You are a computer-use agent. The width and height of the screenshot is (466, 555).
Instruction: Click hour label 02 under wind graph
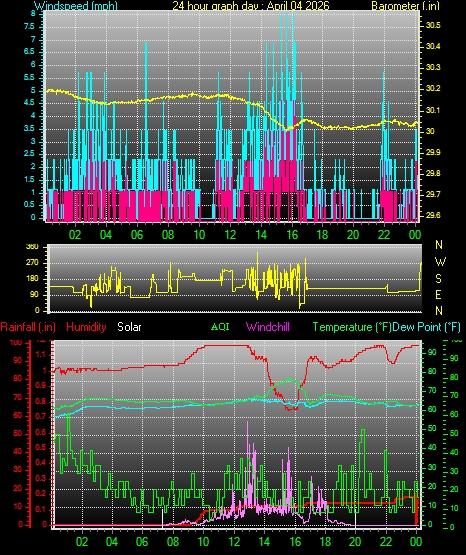tap(75, 235)
